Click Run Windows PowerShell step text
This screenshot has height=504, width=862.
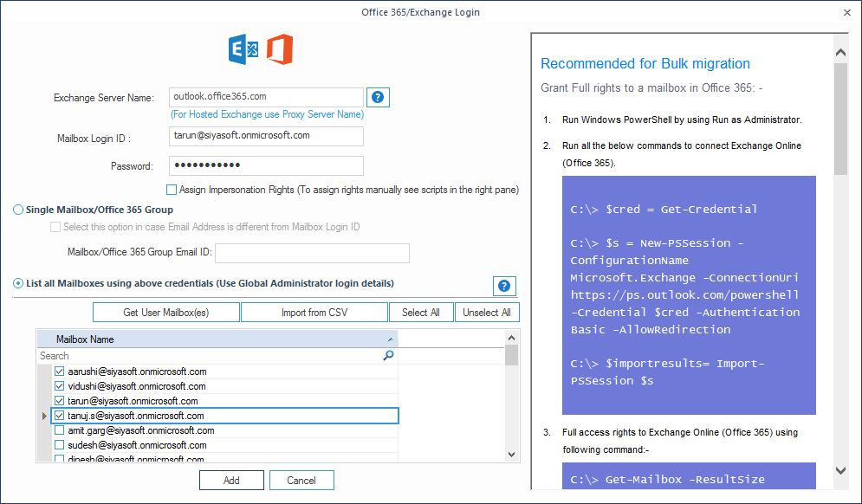(x=682, y=120)
